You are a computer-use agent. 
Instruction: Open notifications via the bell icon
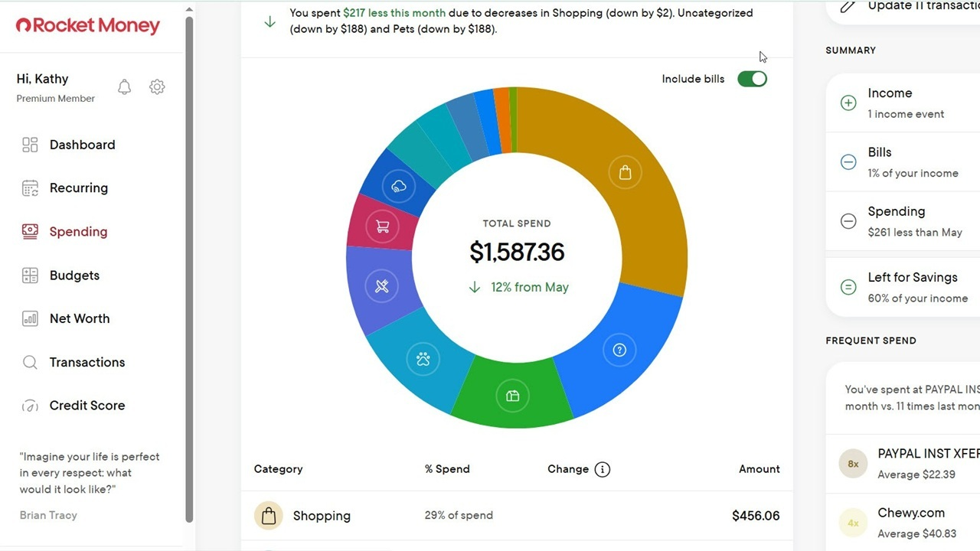click(124, 86)
